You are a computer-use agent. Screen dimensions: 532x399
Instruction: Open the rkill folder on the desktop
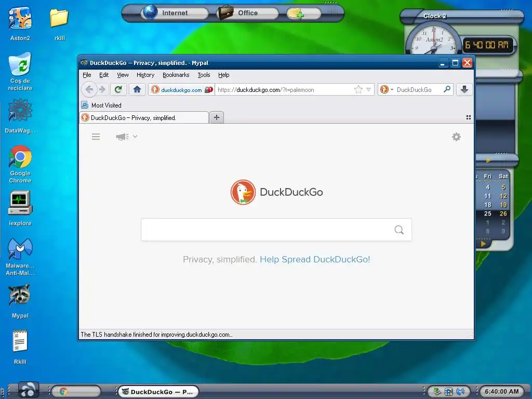pyautogui.click(x=59, y=24)
